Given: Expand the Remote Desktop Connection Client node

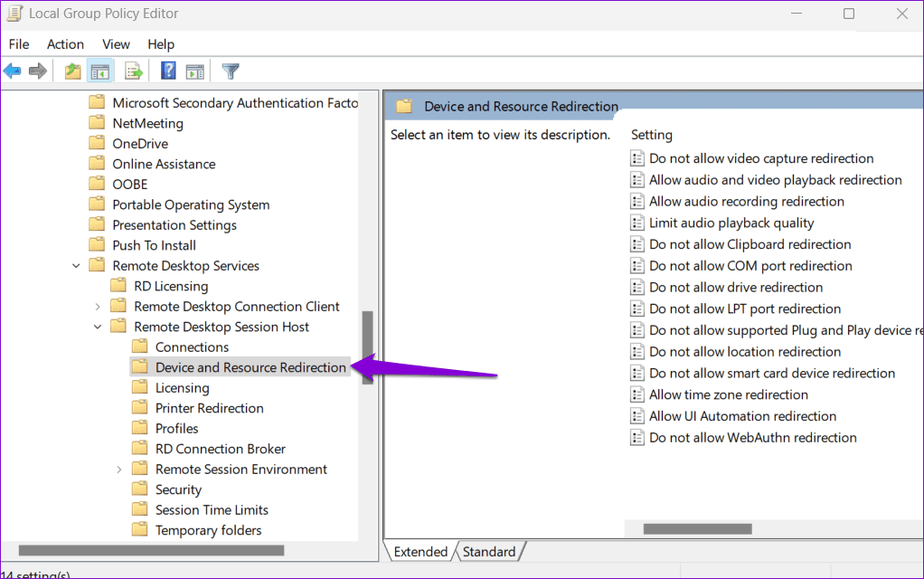Looking at the screenshot, I should point(98,307).
